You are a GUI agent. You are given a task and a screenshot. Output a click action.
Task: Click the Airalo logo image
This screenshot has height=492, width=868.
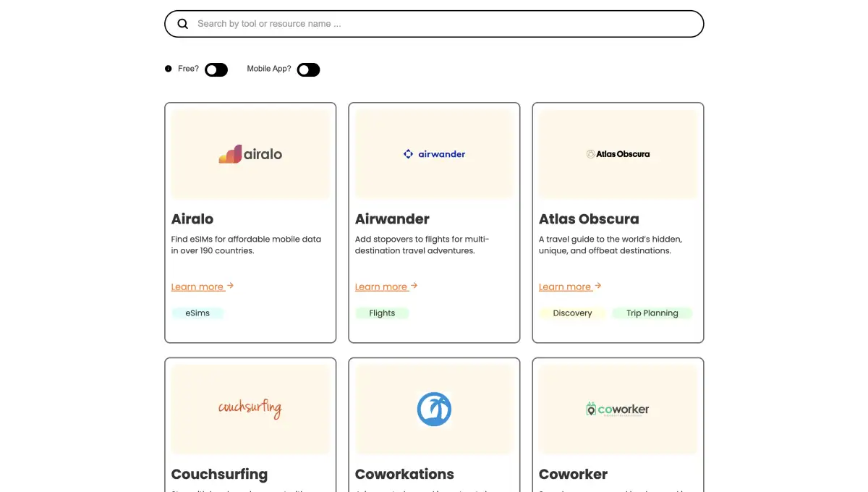click(250, 154)
